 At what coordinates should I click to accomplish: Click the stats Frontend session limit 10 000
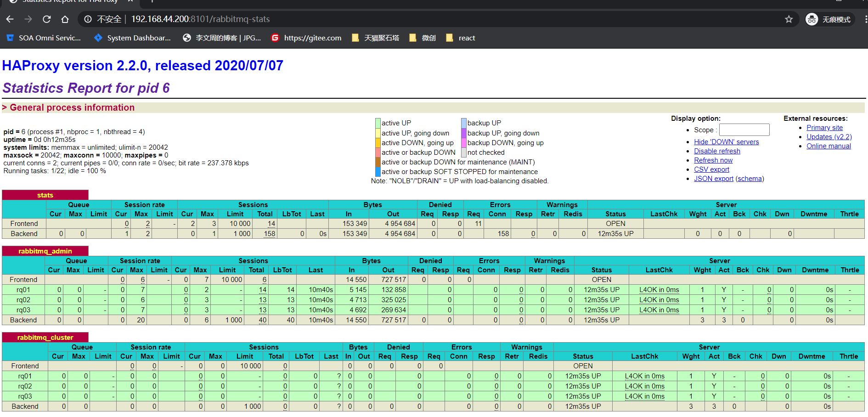click(x=240, y=224)
